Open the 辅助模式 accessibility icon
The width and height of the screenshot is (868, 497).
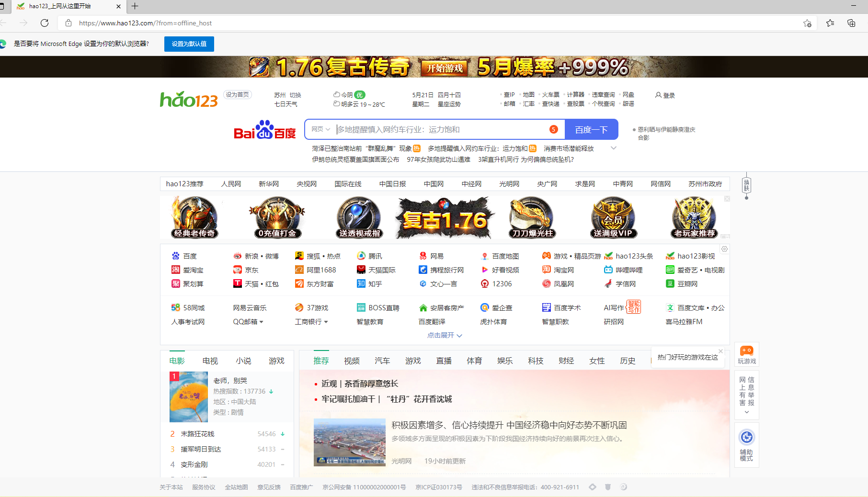(746, 445)
